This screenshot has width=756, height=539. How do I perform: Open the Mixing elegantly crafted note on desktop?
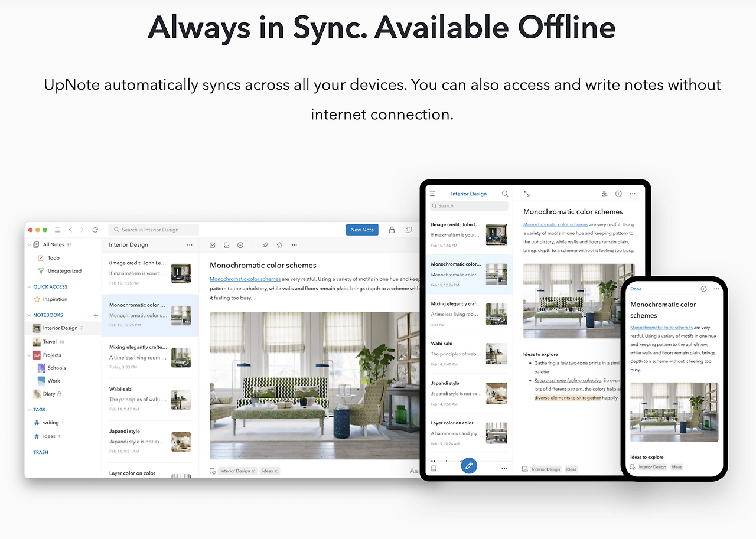coord(150,357)
